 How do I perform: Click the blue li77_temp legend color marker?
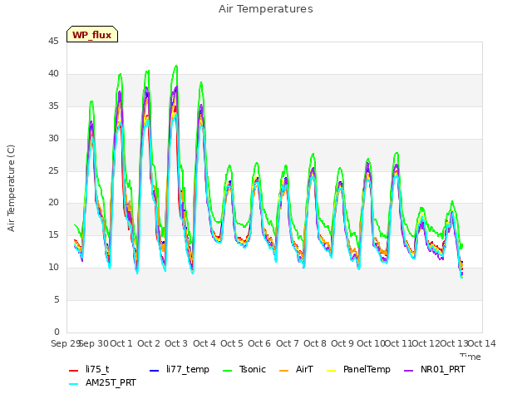155,371
